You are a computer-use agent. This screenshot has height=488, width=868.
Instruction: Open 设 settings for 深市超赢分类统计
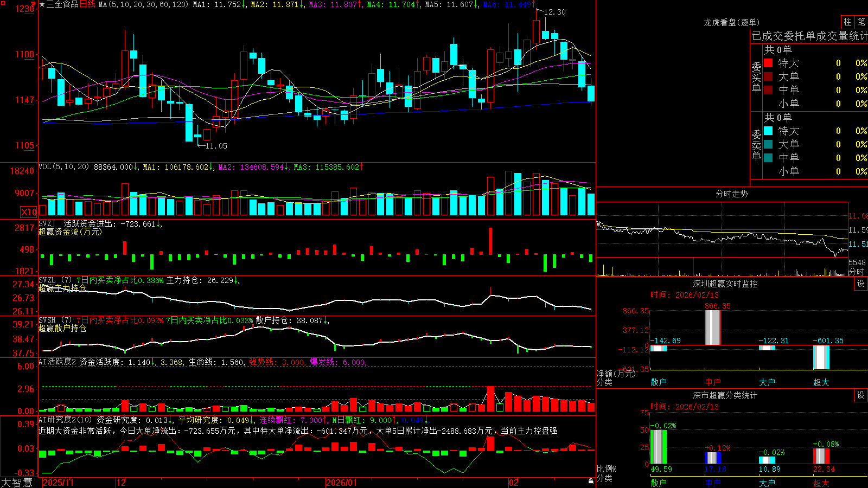pyautogui.click(x=861, y=395)
